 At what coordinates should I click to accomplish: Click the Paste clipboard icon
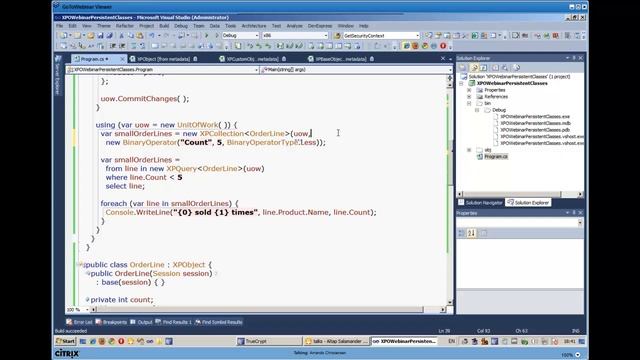point(140,36)
